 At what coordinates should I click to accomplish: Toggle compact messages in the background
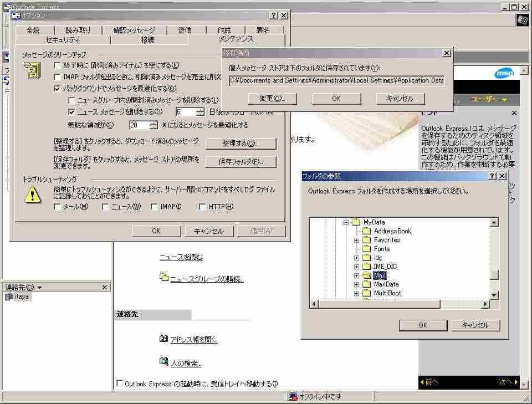(57, 89)
